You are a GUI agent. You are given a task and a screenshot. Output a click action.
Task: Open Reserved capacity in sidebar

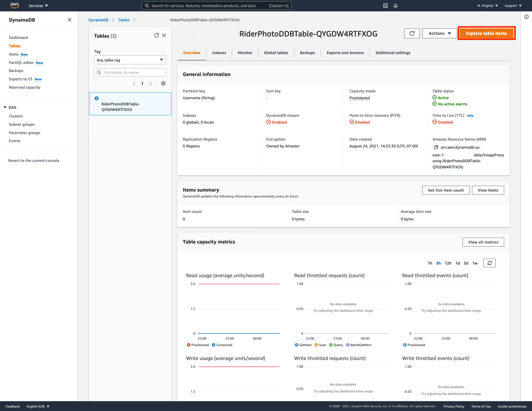point(24,87)
